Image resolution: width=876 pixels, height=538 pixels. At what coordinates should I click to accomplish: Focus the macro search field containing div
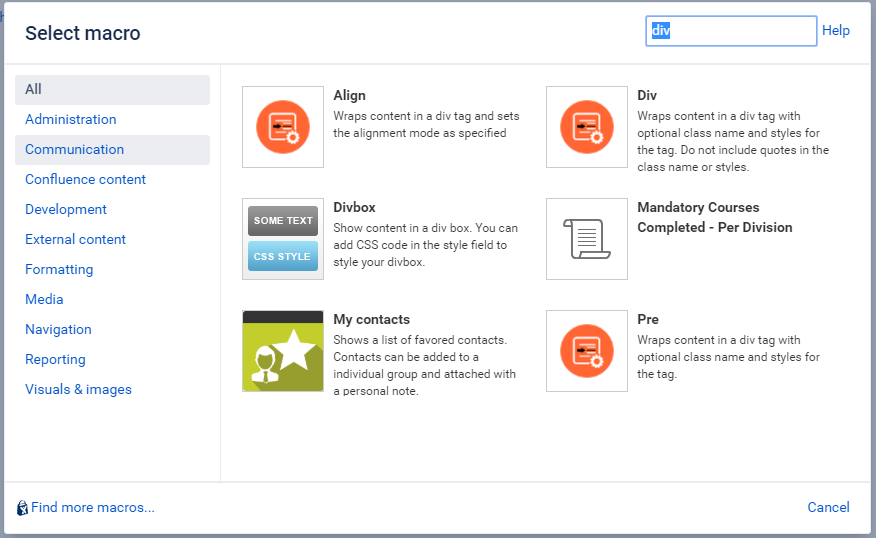[731, 31]
